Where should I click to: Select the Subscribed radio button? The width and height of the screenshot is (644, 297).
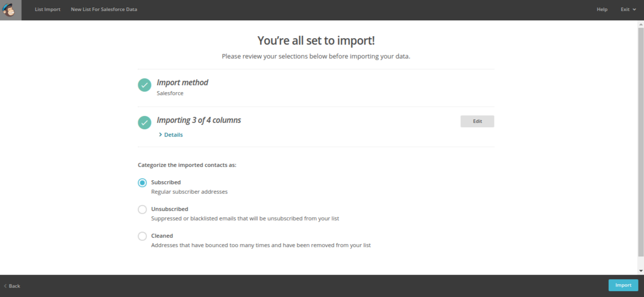coord(143,183)
